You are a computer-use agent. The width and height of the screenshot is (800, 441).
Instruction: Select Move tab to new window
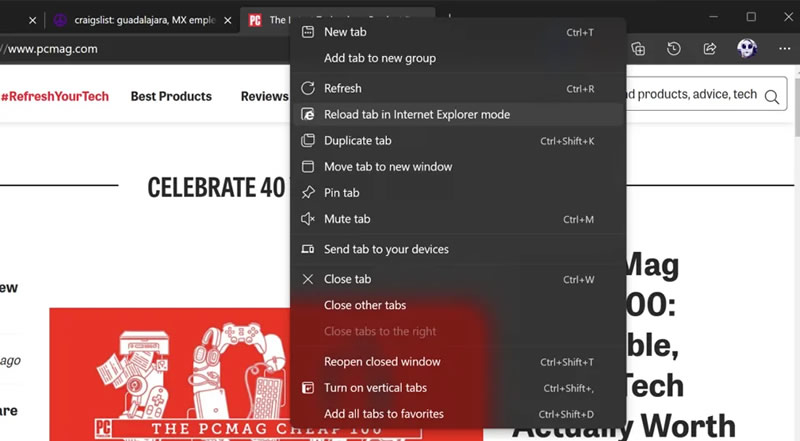(x=388, y=167)
